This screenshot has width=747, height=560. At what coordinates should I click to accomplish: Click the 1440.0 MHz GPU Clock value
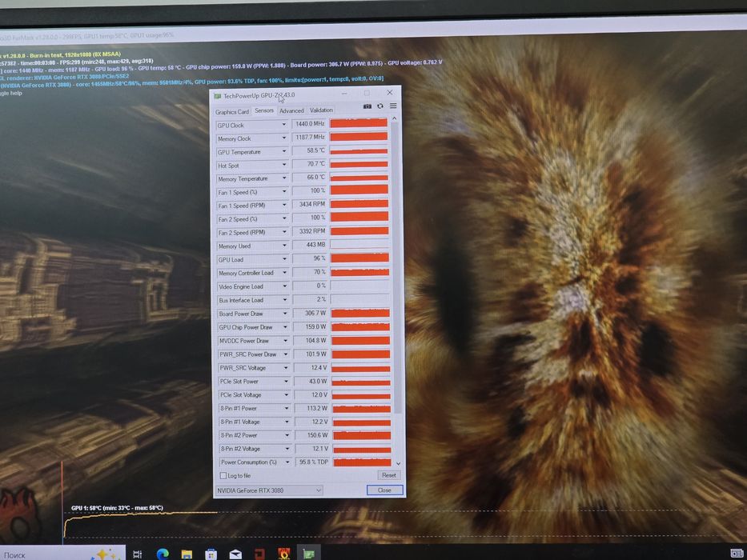(x=308, y=124)
